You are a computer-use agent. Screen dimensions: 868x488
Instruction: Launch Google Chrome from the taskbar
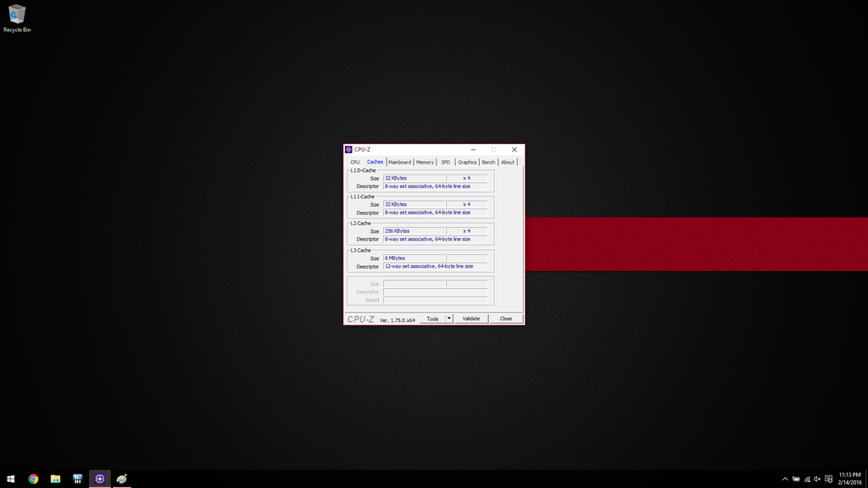click(33, 480)
